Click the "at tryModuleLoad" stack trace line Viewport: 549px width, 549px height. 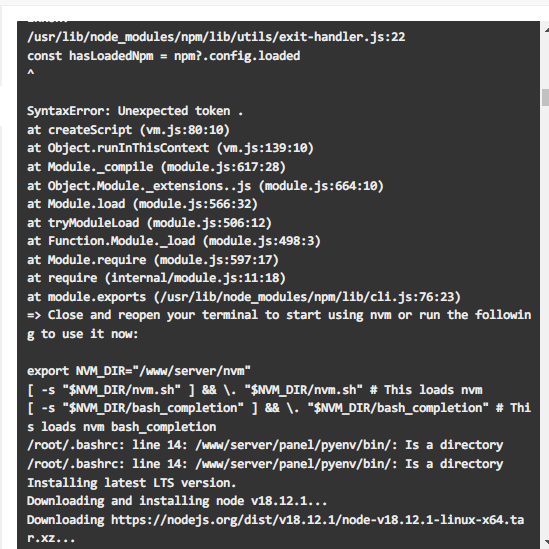pyautogui.click(x=149, y=223)
